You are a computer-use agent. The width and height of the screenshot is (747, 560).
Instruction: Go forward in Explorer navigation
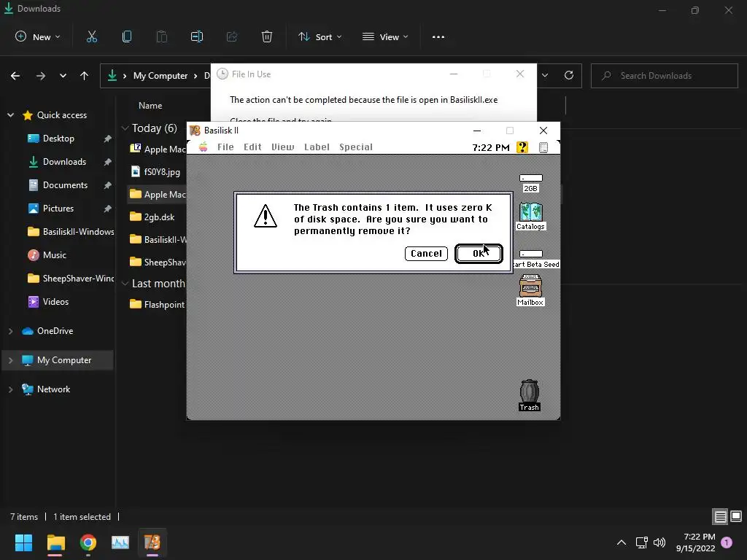coord(41,76)
